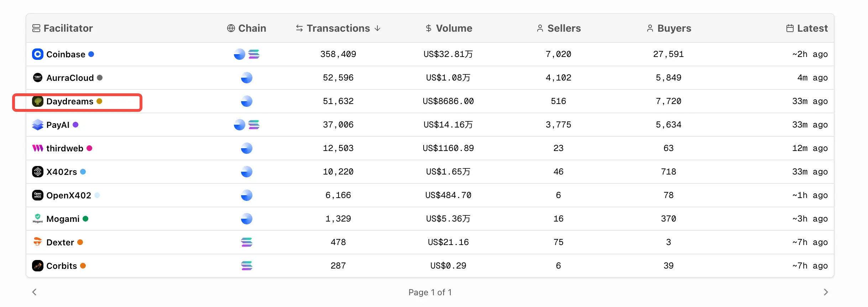Screen dimensions: 868x307
Task: Go to the previous page arrow
Action: (35, 292)
